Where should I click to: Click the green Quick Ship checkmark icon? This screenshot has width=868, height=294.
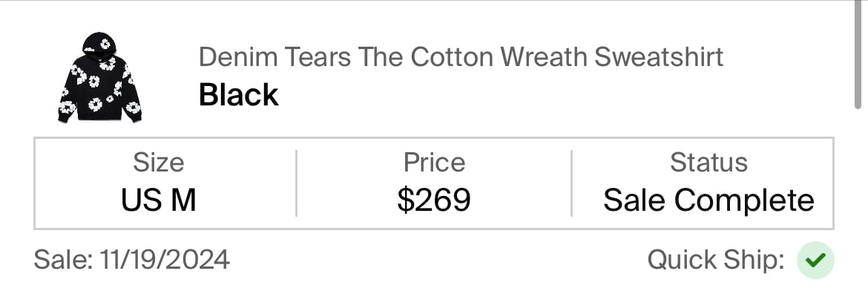815,261
